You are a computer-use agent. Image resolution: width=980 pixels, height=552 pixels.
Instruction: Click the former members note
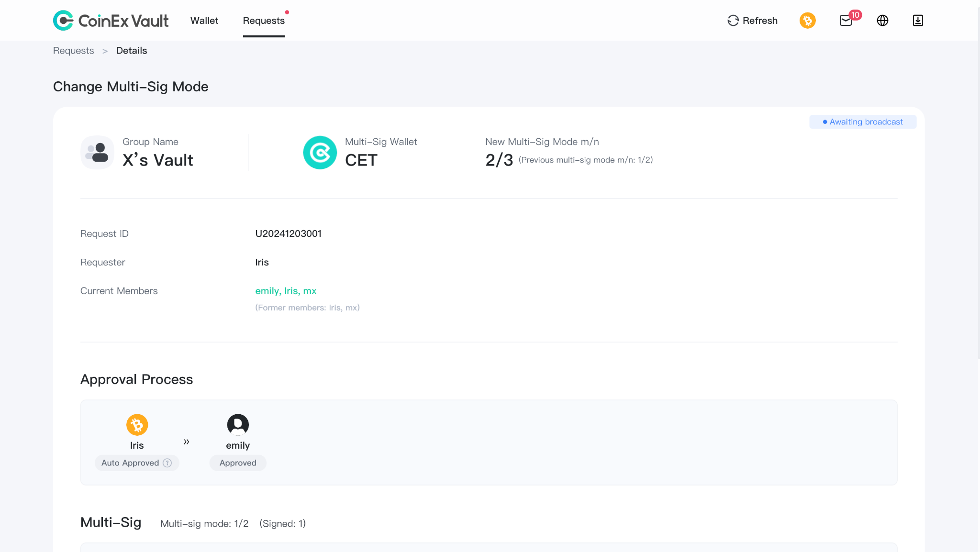308,308
